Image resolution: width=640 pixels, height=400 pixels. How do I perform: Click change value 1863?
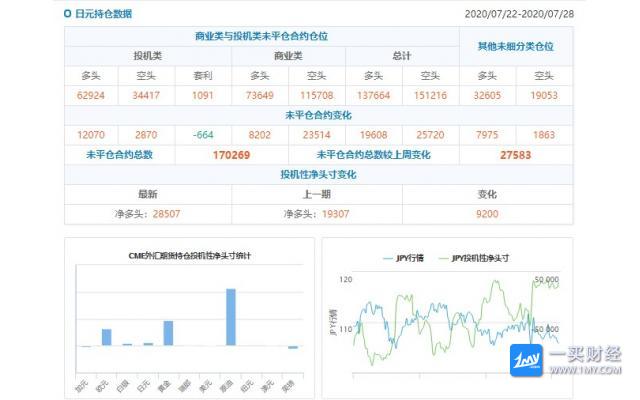coord(544,135)
